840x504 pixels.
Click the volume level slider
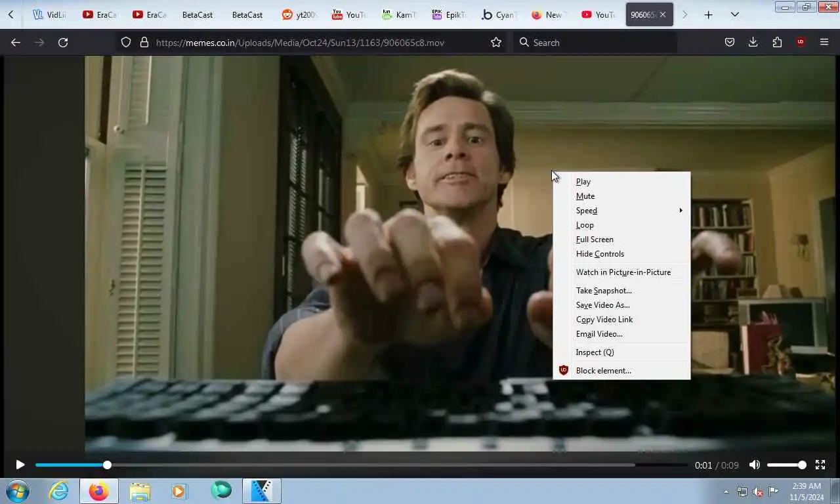[786, 465]
